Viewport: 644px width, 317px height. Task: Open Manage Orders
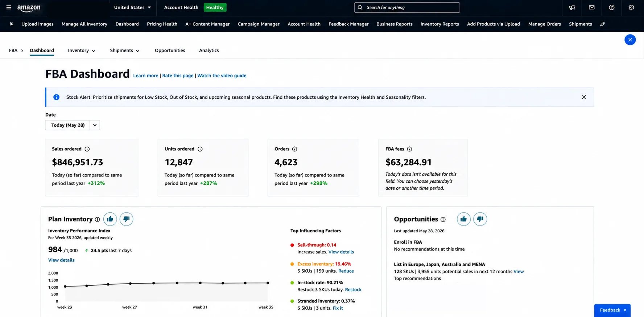544,24
